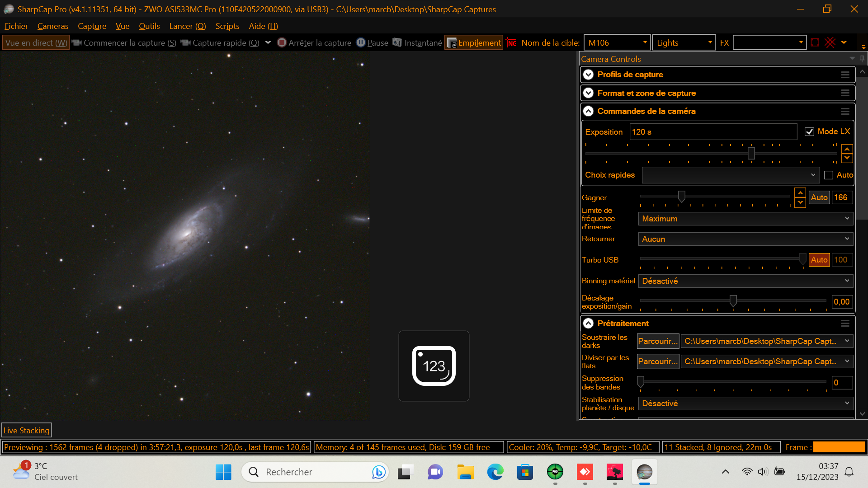Toggle Turbo USB Auto button

[x=819, y=260]
